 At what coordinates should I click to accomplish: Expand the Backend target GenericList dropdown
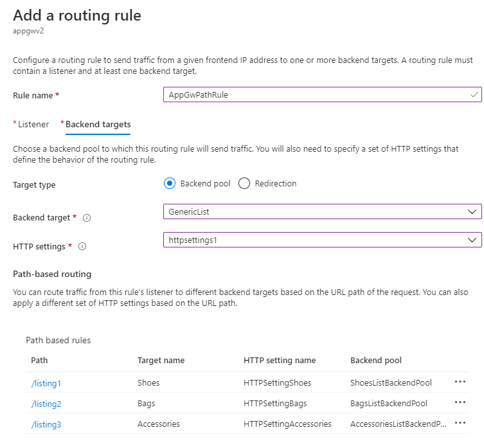coord(323,211)
